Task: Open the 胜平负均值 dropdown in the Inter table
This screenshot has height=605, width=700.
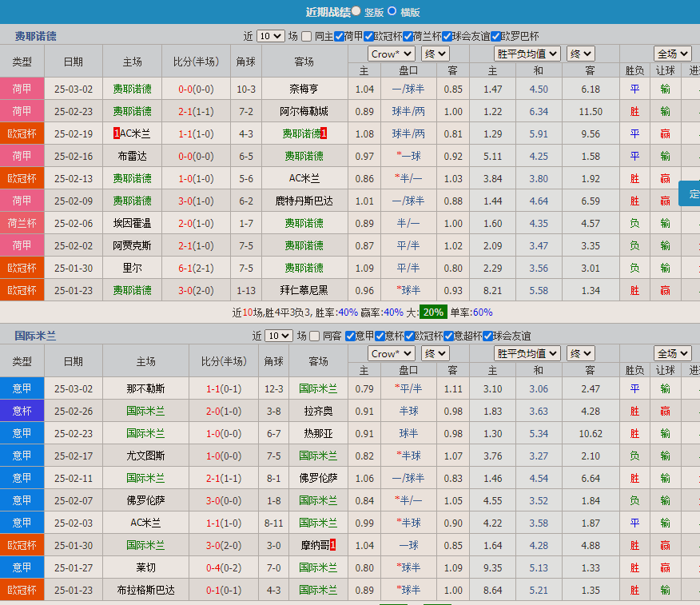Action: tap(526, 352)
